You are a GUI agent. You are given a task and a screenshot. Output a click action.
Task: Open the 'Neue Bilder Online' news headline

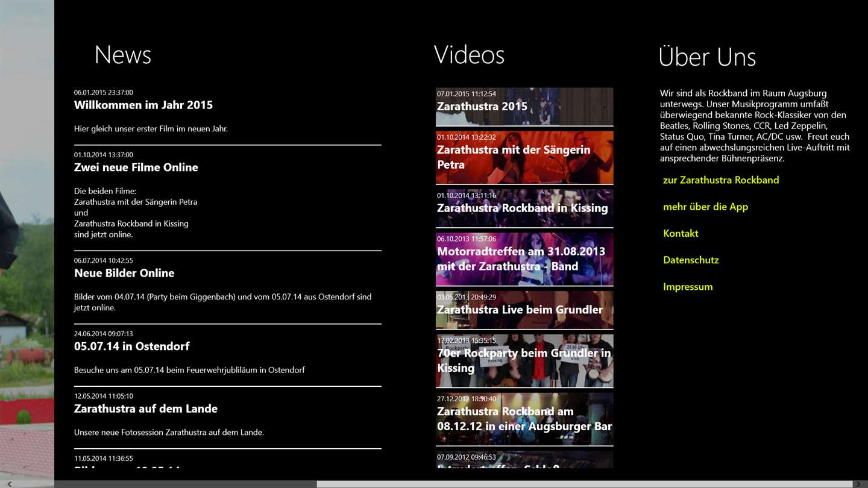[124, 273]
